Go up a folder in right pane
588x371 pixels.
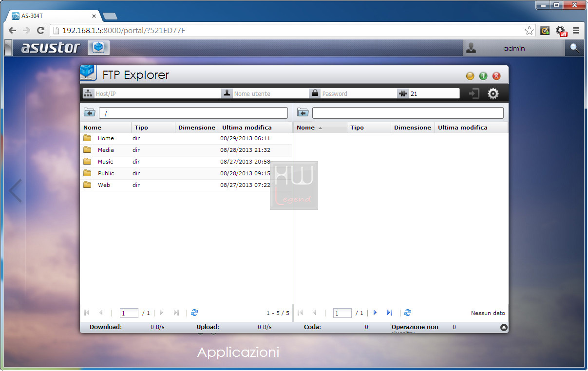pos(303,113)
